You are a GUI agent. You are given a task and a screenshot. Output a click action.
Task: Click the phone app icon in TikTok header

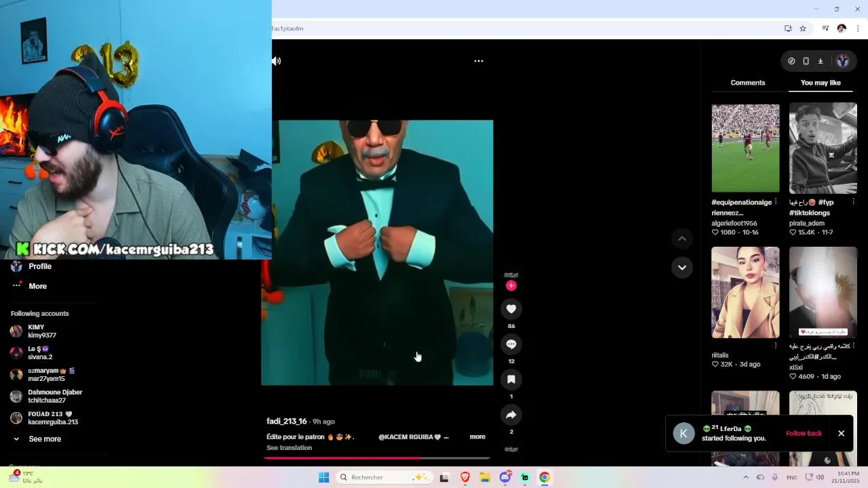[x=806, y=61]
